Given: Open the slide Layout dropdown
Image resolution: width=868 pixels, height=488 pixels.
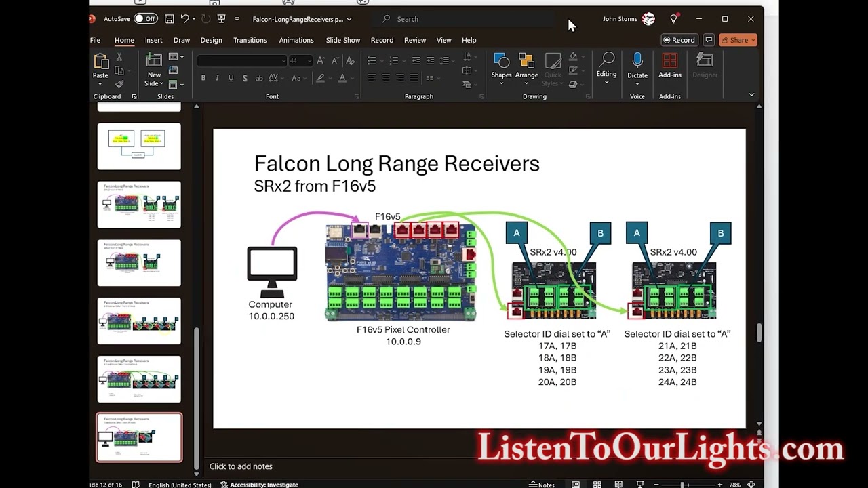Looking at the screenshot, I should pyautogui.click(x=176, y=57).
